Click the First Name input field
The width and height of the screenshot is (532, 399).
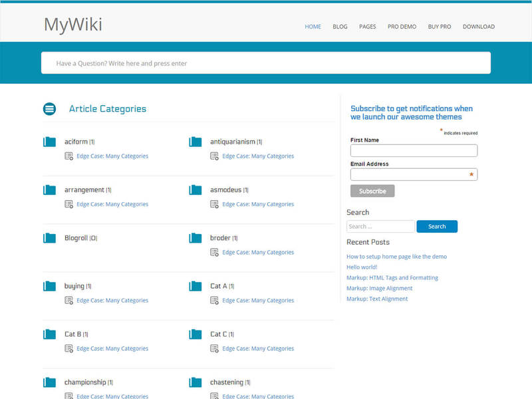pyautogui.click(x=414, y=151)
